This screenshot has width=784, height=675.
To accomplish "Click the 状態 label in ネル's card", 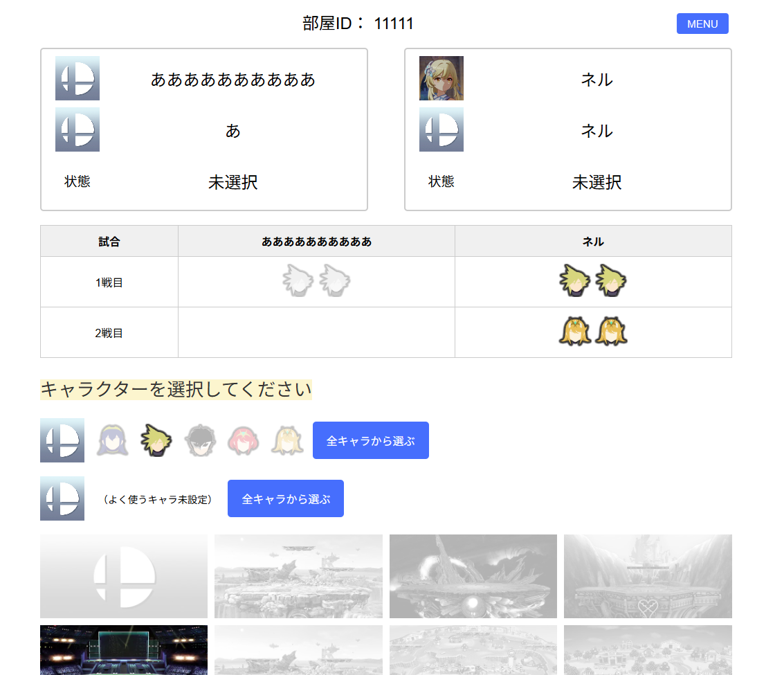I will (x=441, y=181).
